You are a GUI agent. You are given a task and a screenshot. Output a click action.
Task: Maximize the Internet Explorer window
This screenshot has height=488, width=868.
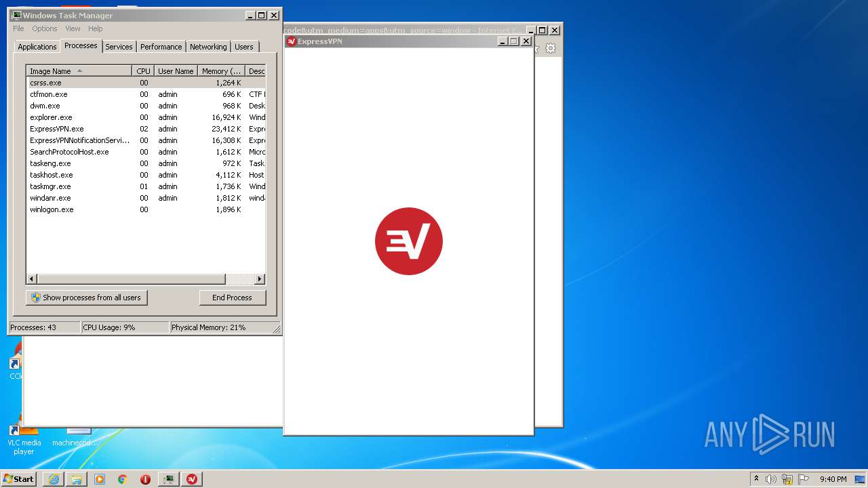(542, 30)
